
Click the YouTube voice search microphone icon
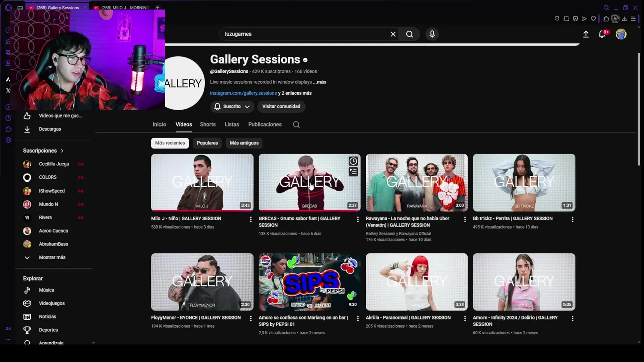(x=432, y=34)
